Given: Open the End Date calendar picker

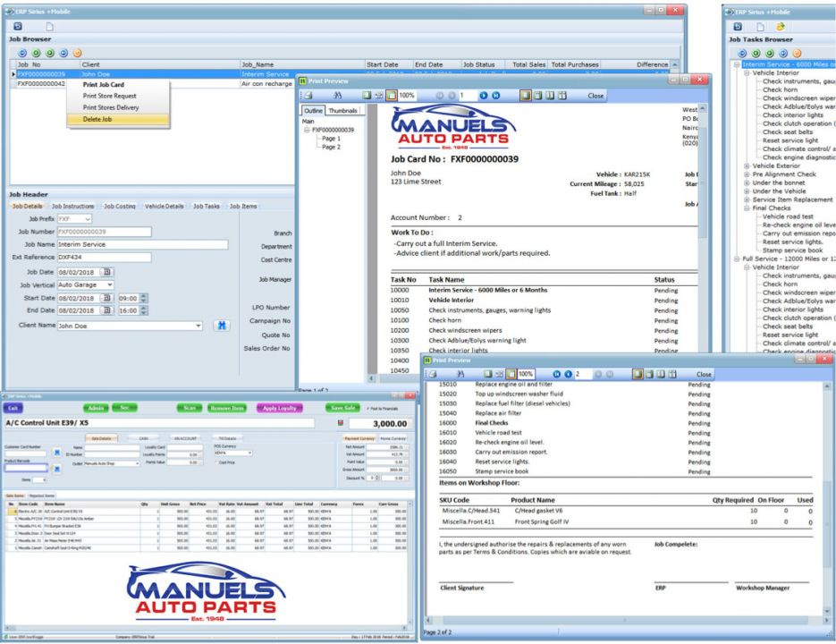Looking at the screenshot, I should tap(106, 310).
